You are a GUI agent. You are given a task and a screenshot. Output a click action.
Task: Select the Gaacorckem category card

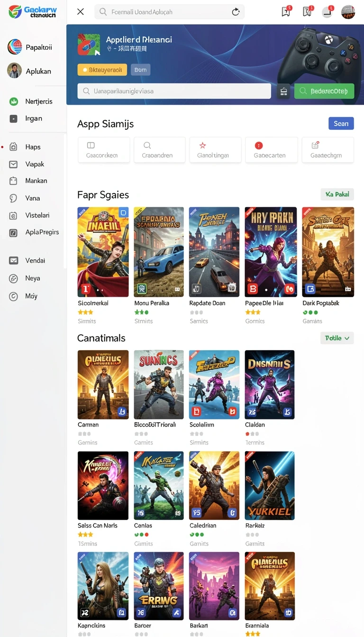(104, 150)
